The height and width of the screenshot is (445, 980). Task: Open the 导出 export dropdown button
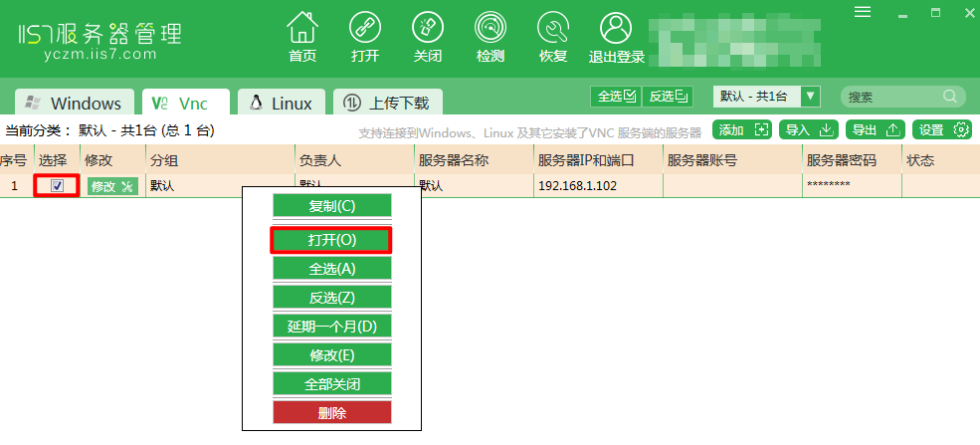875,129
